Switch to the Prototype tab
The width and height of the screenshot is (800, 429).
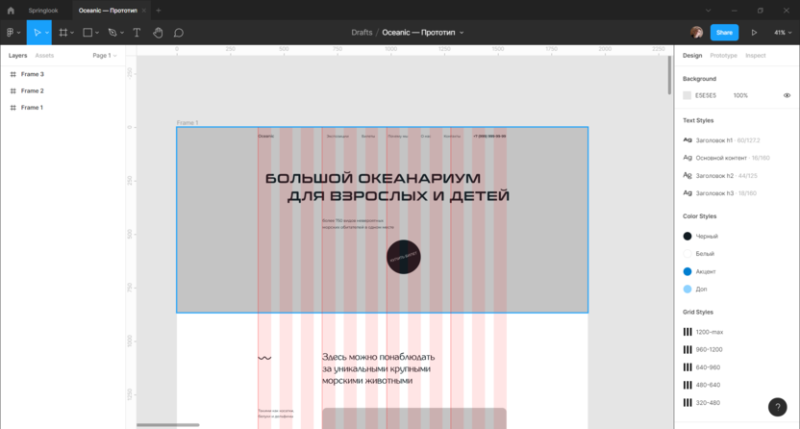(723, 56)
